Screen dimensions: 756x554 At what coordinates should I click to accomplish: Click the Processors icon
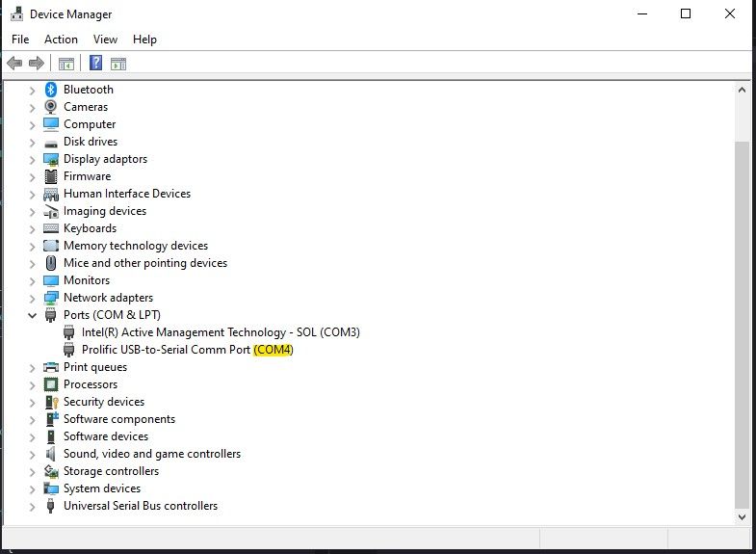tap(51, 384)
